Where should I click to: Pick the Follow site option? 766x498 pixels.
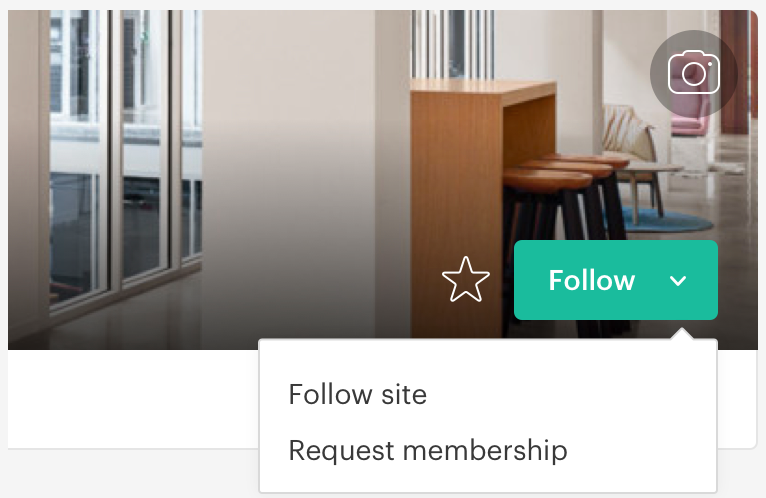click(x=357, y=395)
